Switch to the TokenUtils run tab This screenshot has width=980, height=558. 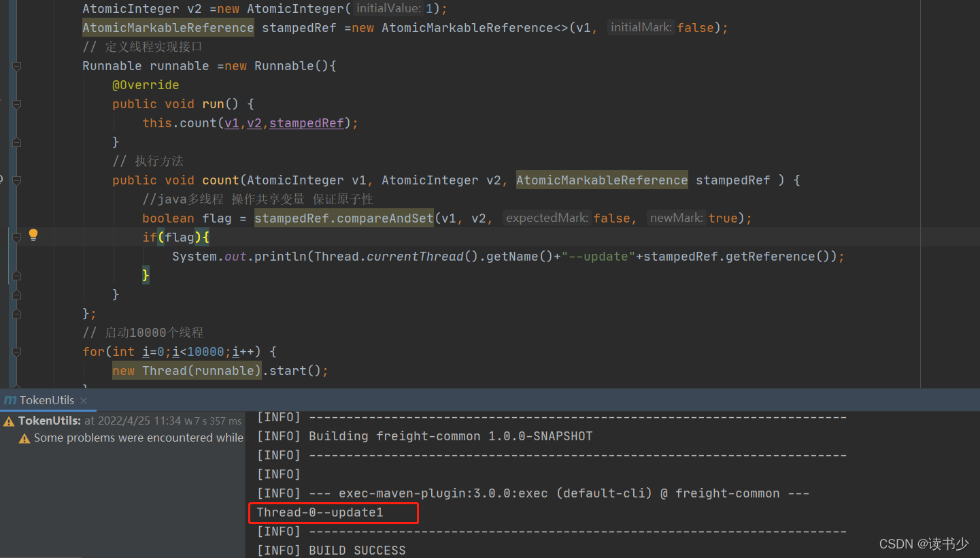coord(47,400)
